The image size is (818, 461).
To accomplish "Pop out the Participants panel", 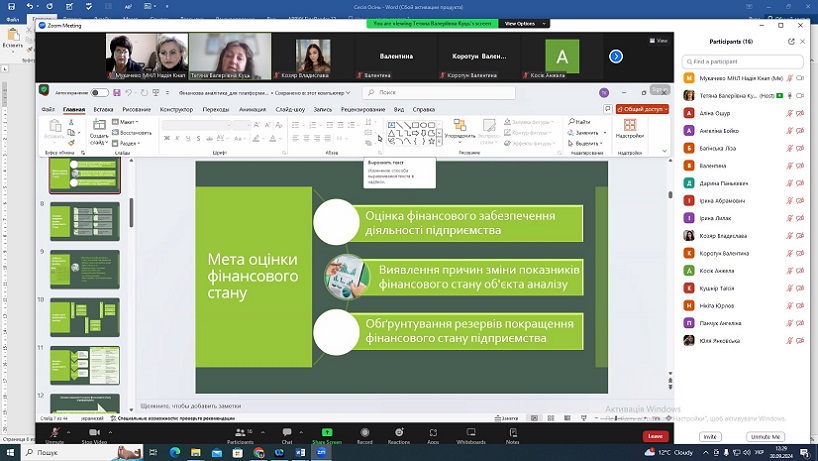I will pyautogui.click(x=791, y=42).
